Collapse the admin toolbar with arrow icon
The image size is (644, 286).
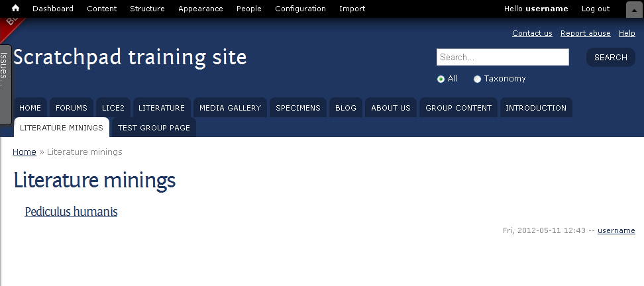click(x=634, y=10)
